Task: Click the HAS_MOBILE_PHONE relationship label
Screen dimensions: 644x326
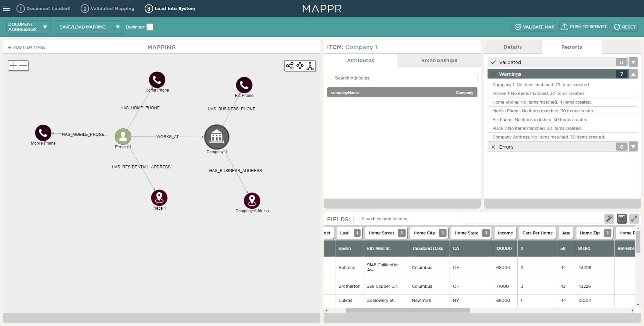Action: click(83, 134)
